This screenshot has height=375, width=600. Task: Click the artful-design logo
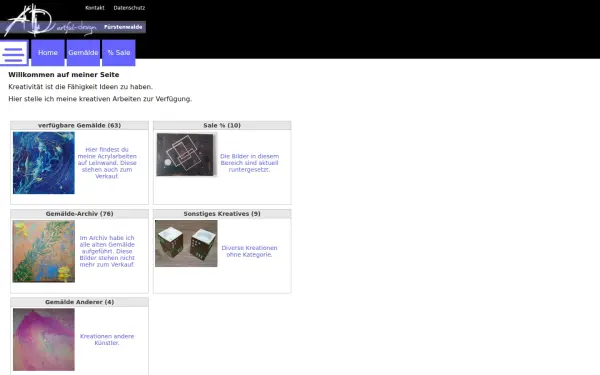coord(50,21)
